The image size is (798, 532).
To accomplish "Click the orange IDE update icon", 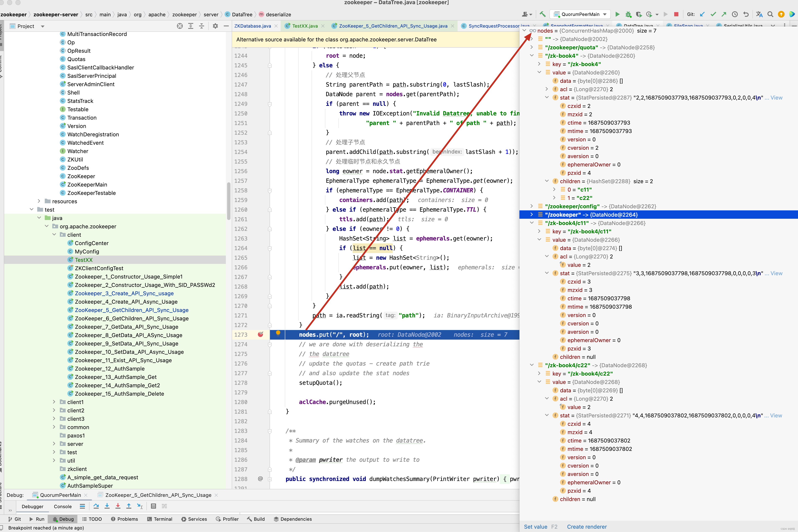I will click(x=781, y=14).
